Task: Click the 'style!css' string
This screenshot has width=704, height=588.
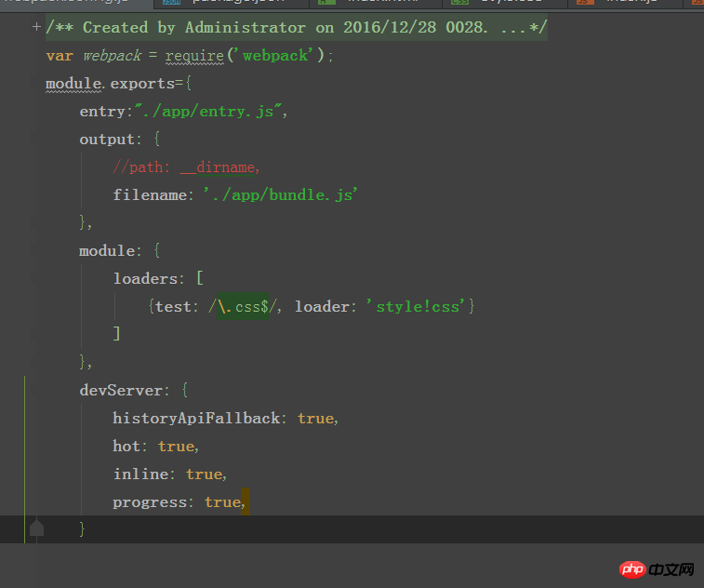Action: tap(416, 306)
